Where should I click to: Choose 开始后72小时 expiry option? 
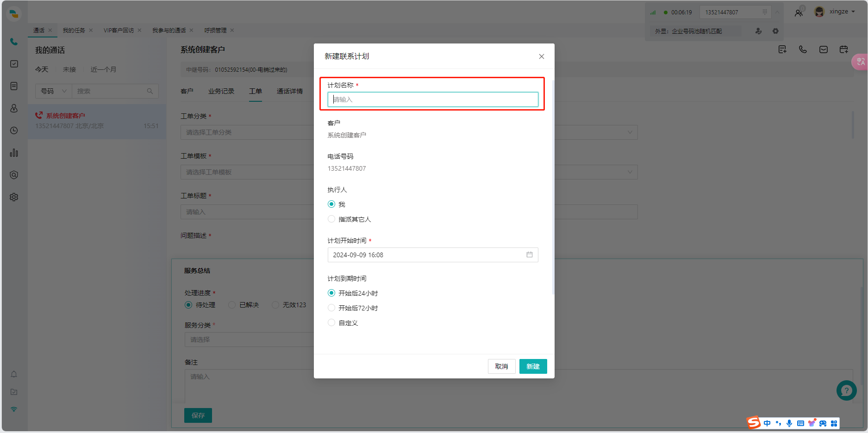click(353, 308)
